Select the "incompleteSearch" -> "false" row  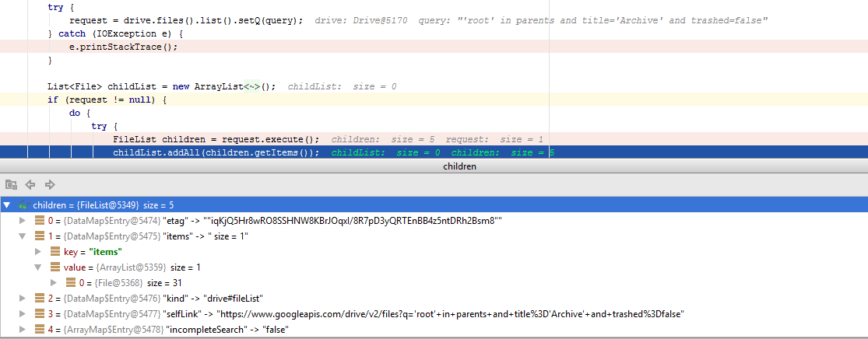click(x=434, y=330)
